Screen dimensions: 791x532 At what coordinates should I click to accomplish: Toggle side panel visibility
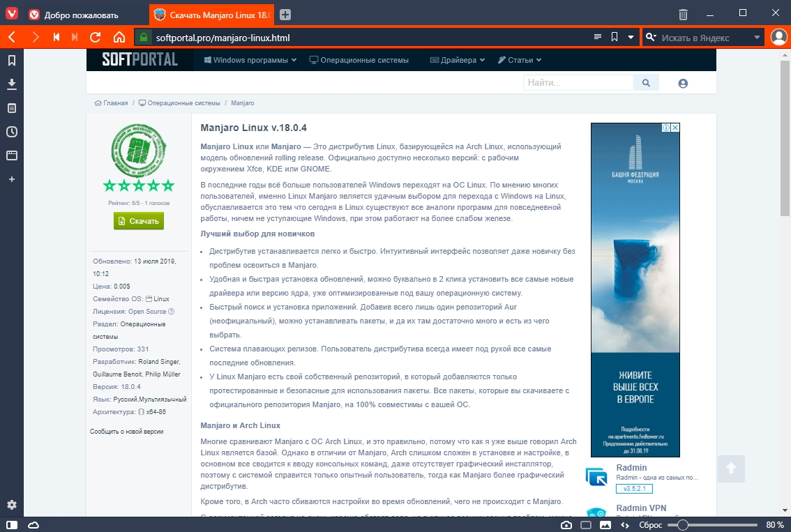[x=12, y=525]
